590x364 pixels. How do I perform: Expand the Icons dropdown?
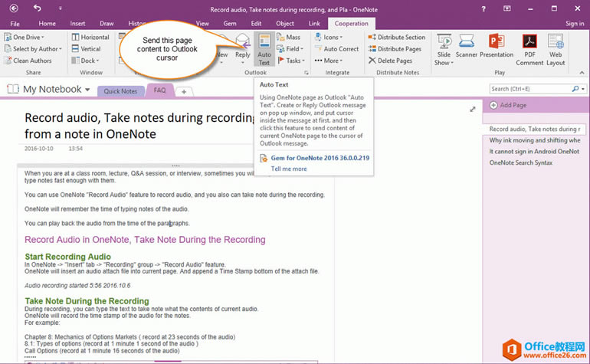(329, 37)
